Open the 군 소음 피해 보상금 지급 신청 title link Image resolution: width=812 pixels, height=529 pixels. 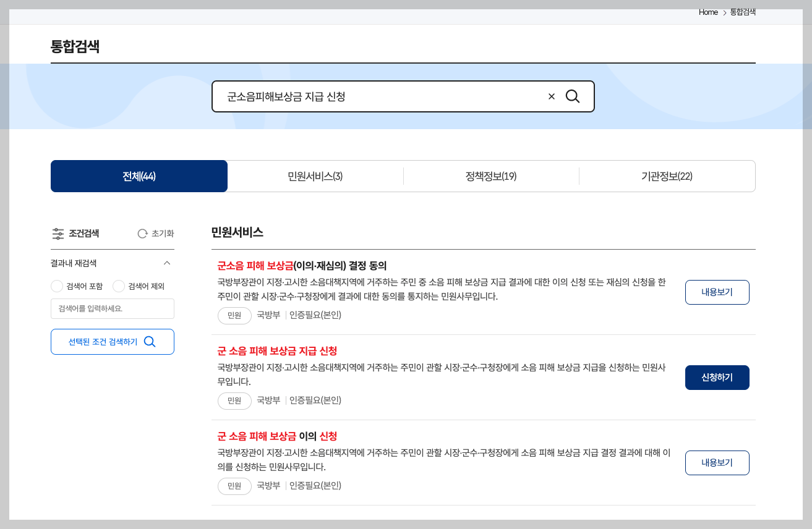tap(277, 351)
